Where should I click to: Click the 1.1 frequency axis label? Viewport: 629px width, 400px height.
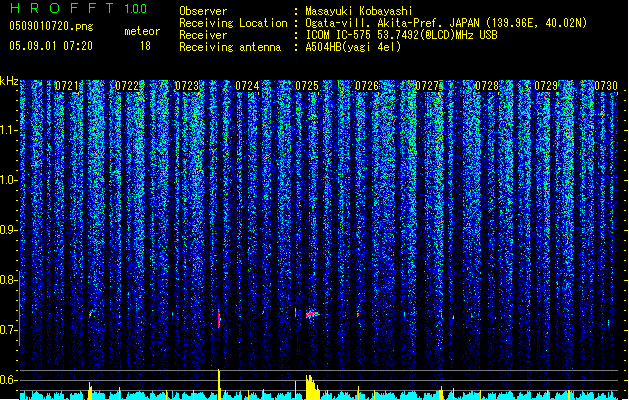coord(8,130)
